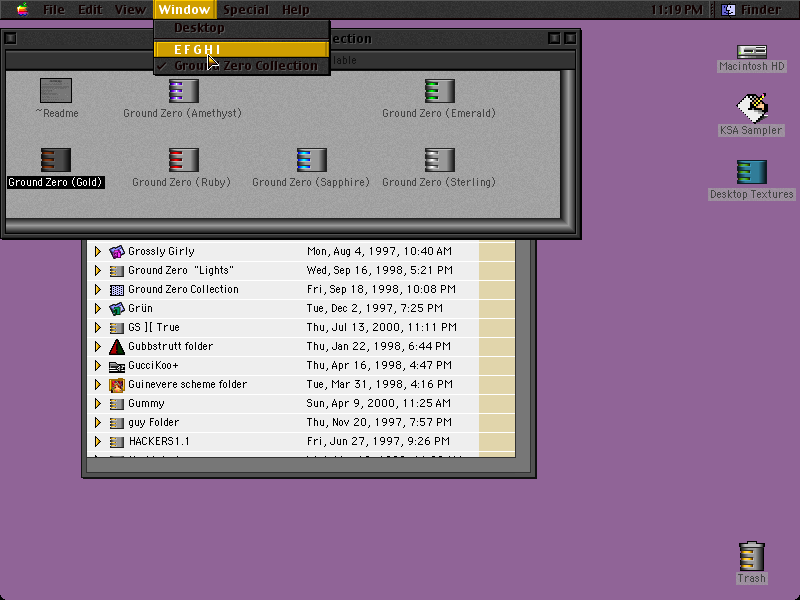Select the Ground Zero (Ruby) icon
This screenshot has height=600, width=800.
tap(184, 160)
